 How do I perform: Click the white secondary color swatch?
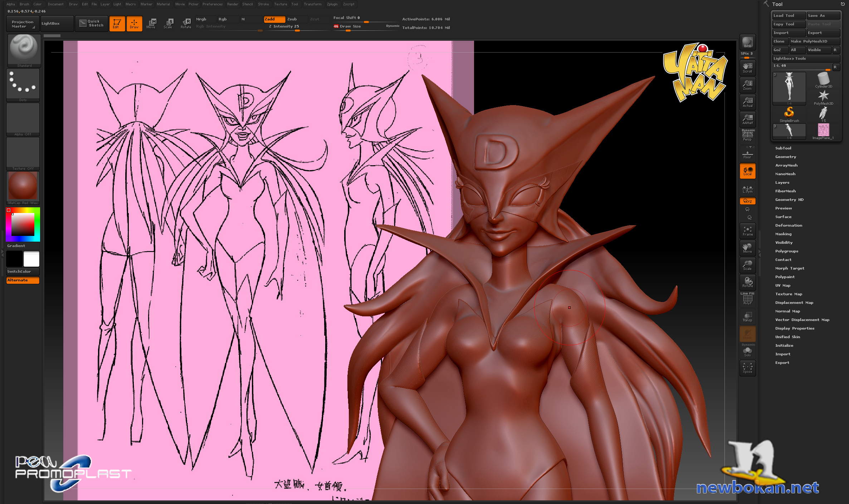pos(31,259)
